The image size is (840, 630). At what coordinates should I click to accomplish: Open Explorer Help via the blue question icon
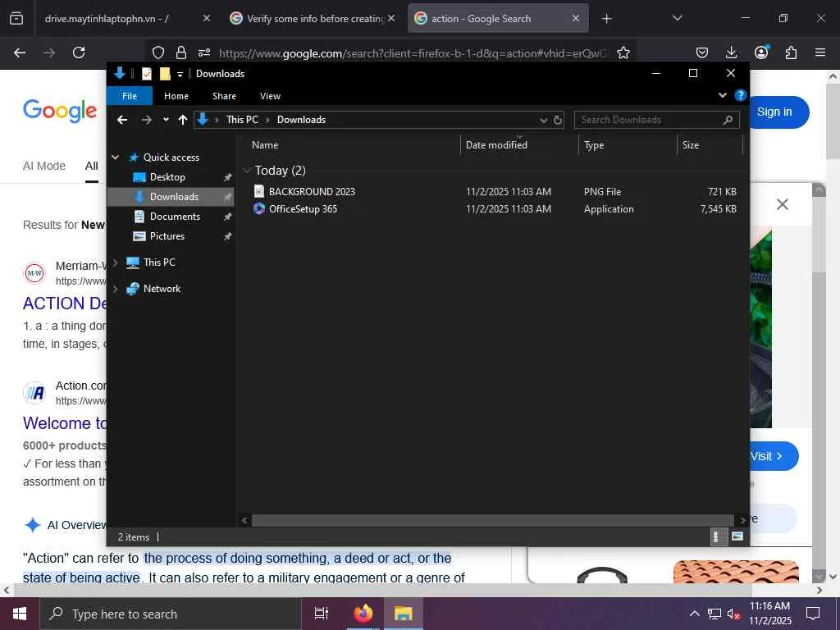(x=741, y=95)
